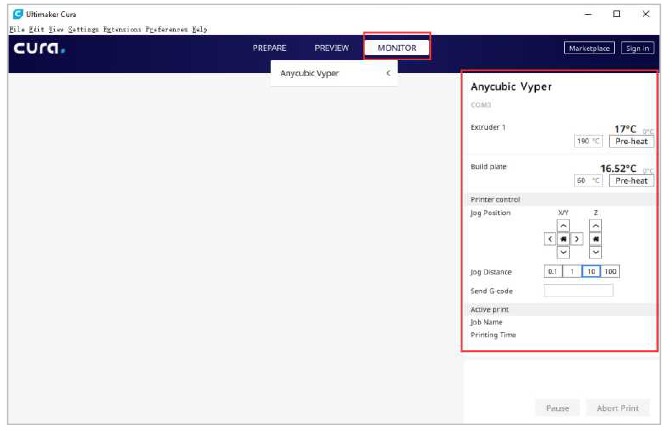Set jog distance to 0.1
672x431 pixels.
[x=553, y=272]
